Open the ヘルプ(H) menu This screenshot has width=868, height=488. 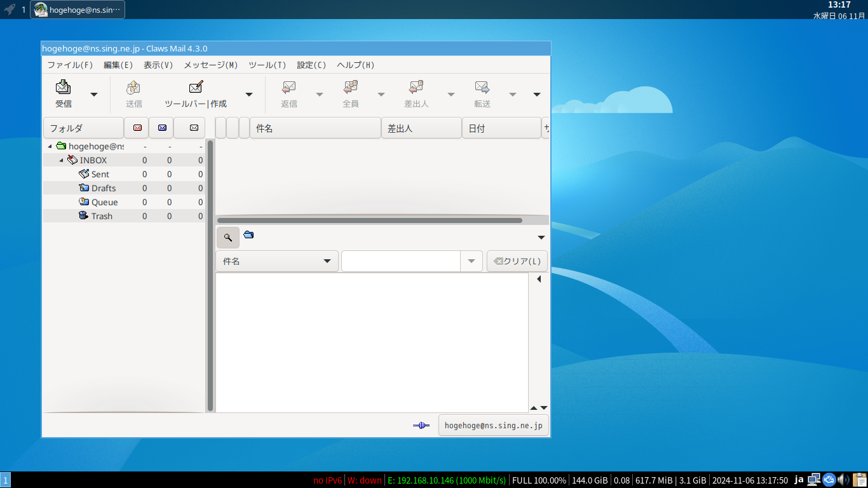pyautogui.click(x=356, y=65)
